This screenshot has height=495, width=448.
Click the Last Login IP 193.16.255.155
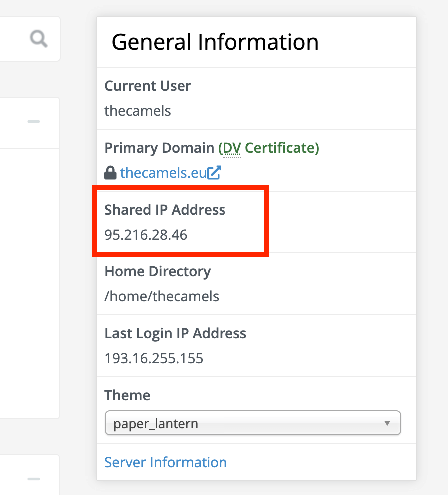coord(154,358)
